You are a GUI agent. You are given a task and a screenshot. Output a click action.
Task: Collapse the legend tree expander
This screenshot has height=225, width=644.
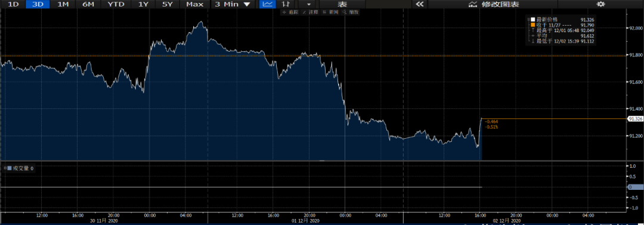tap(528, 19)
